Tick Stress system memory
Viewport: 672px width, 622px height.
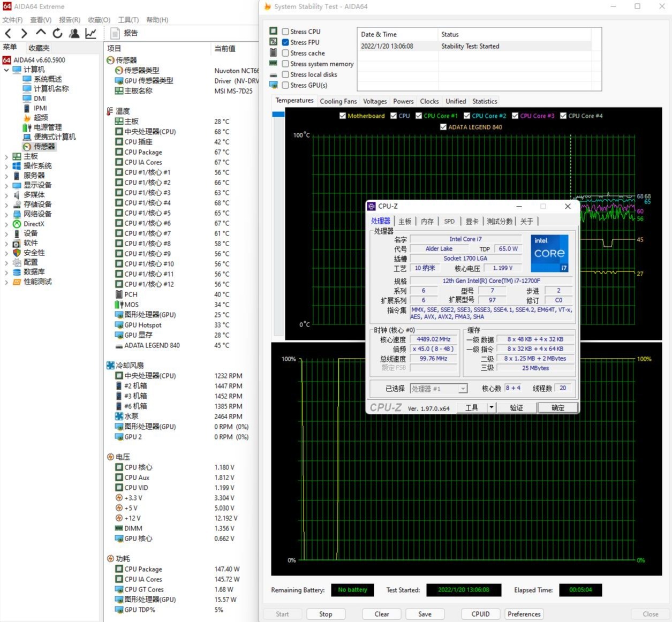(x=285, y=64)
